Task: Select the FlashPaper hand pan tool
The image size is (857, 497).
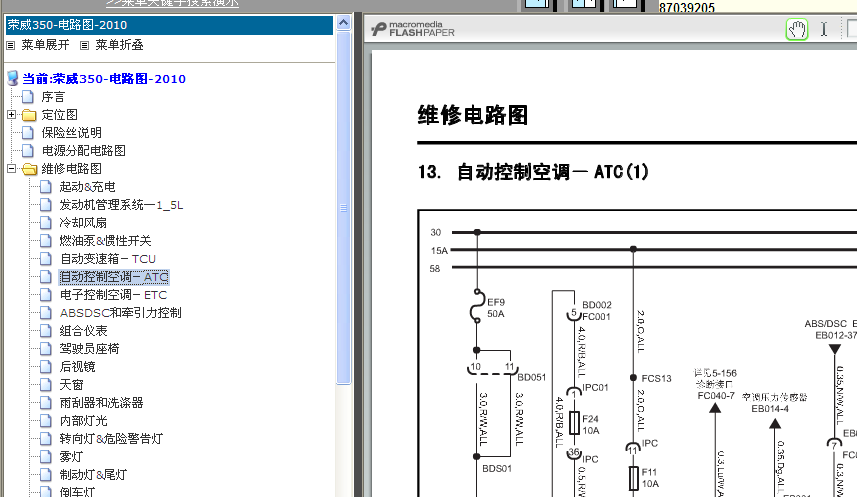Action: (796, 29)
